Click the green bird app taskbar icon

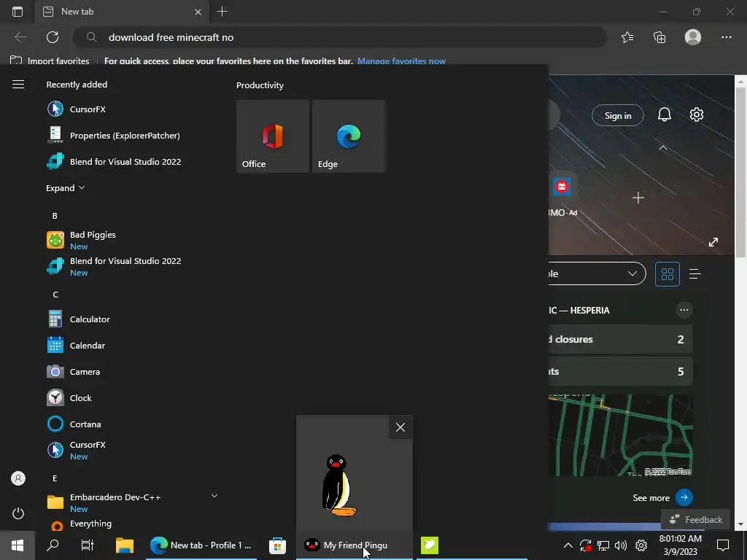[429, 545]
